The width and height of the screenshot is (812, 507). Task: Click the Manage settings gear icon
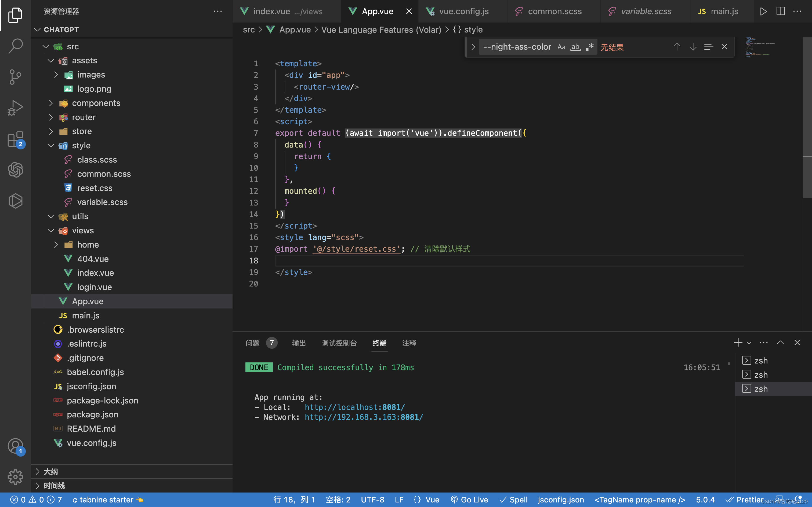[15, 476]
